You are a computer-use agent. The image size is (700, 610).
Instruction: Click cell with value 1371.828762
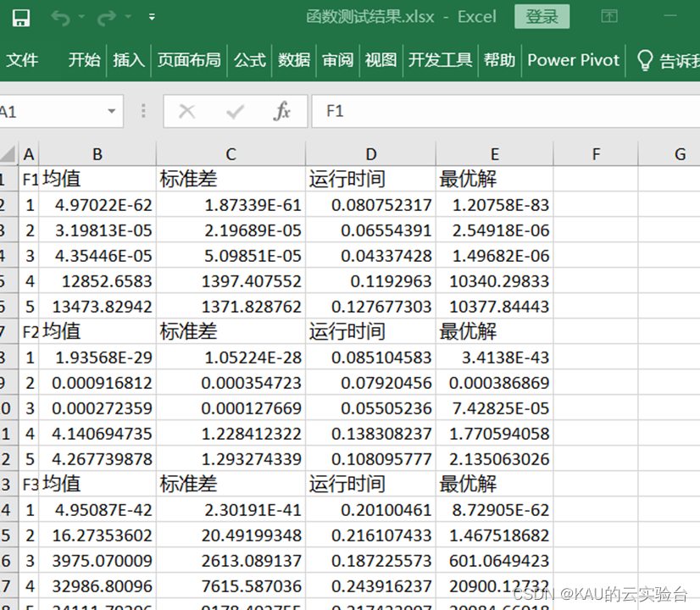click(231, 307)
